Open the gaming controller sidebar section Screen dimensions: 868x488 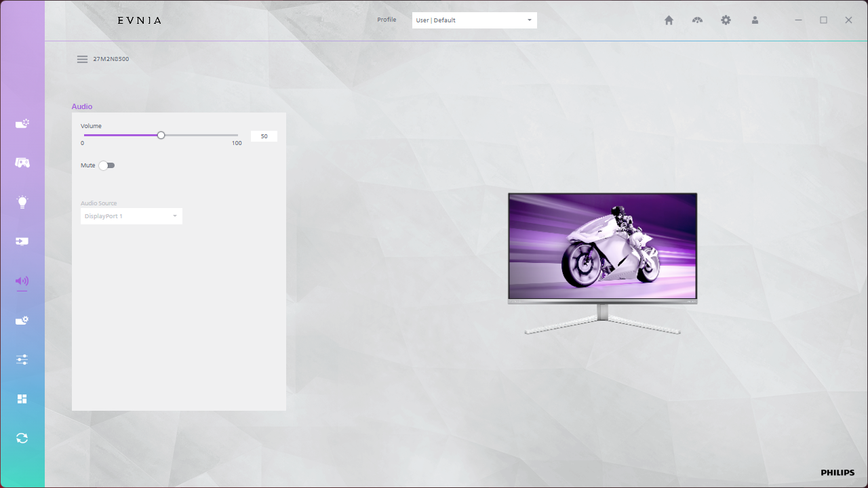click(x=22, y=163)
